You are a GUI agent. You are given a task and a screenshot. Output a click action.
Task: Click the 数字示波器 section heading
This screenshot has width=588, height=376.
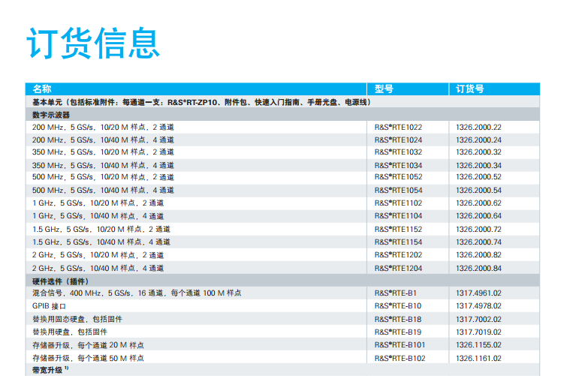coord(51,115)
